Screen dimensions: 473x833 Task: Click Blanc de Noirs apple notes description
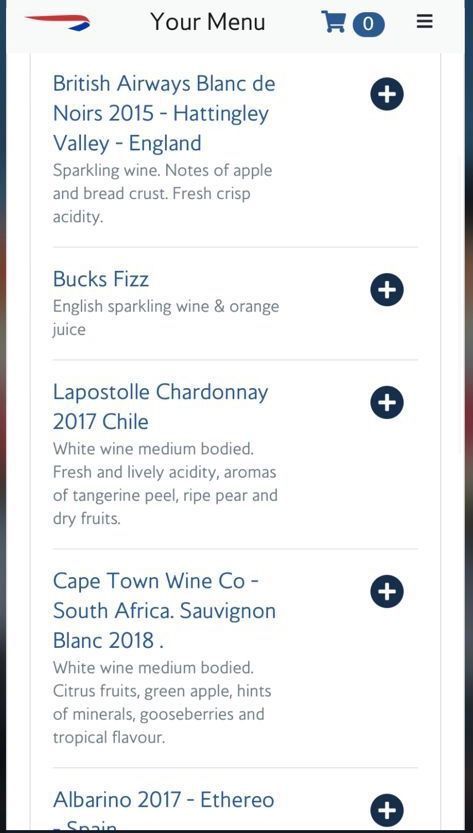[163, 193]
